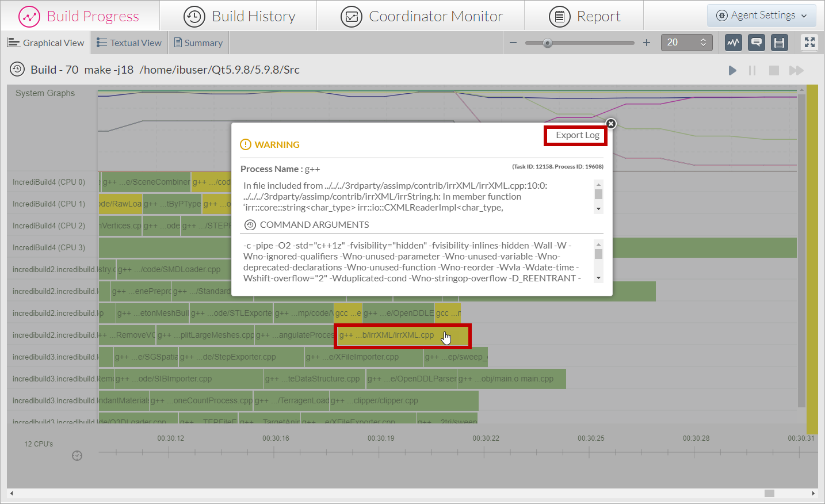Image resolution: width=825 pixels, height=504 pixels.
Task: Open the Summary view
Action: pos(198,43)
